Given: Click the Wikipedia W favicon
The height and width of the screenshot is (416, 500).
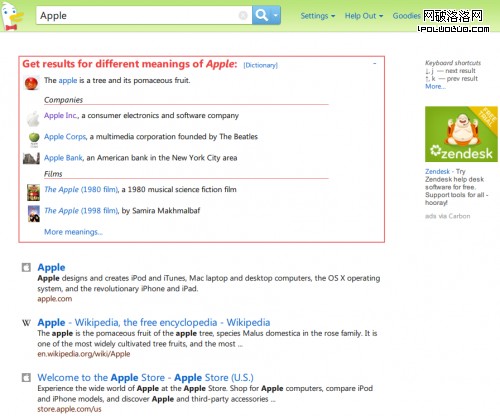Looking at the screenshot, I should click(26, 323).
